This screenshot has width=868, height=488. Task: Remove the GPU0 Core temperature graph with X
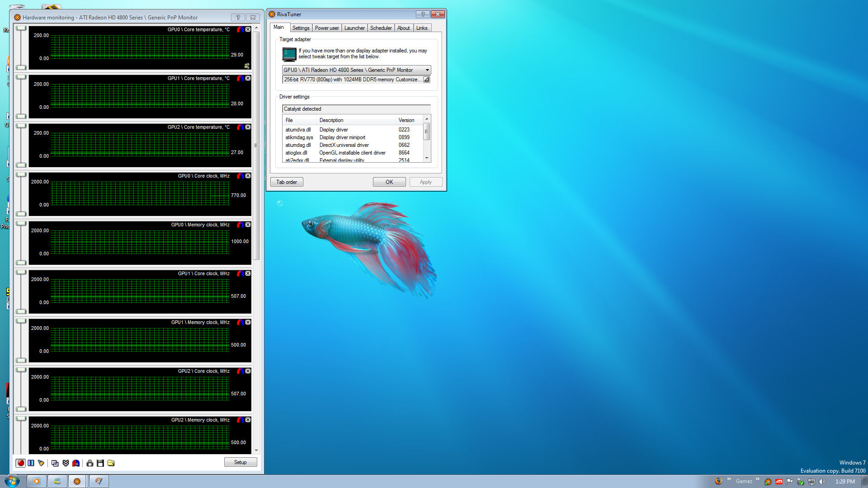(248, 29)
